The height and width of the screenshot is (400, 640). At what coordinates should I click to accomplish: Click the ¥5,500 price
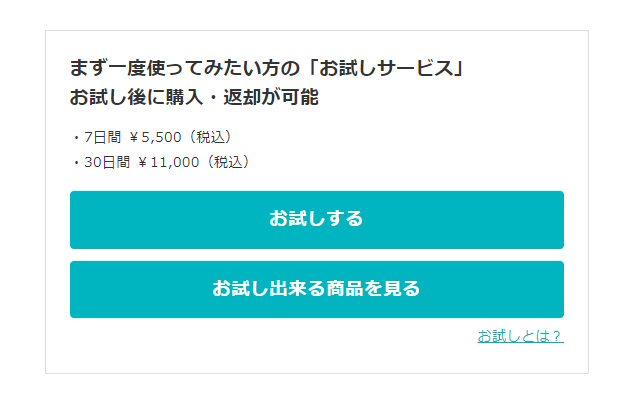(x=155, y=137)
